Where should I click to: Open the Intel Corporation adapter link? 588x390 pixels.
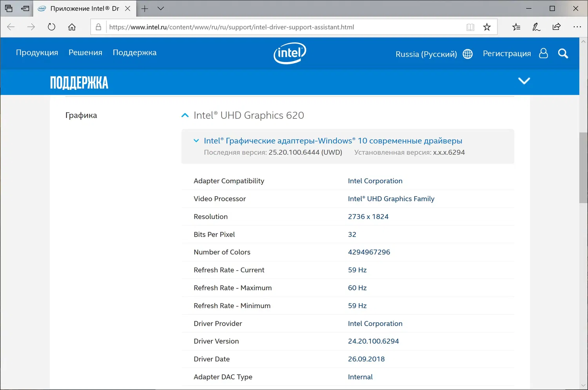(x=375, y=180)
